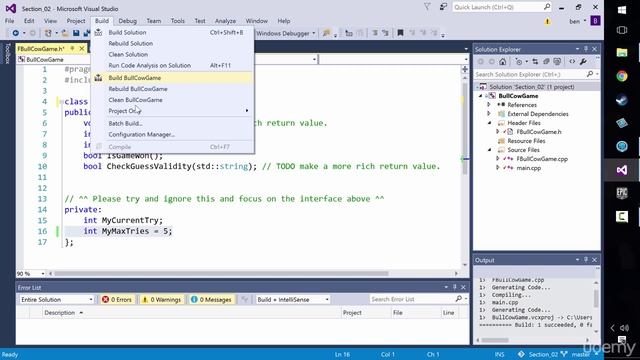Click the Show All Files icon
Screen dimensions: 640x360
[x=557, y=62]
